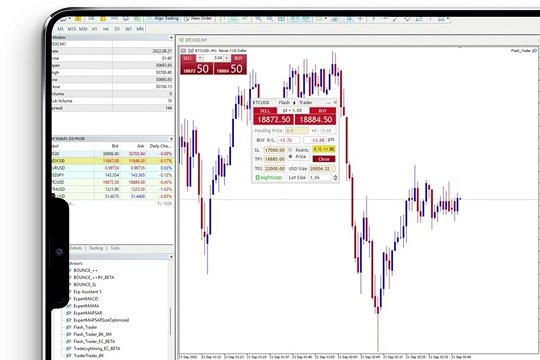Toggle the Algo Trading button

163,18
